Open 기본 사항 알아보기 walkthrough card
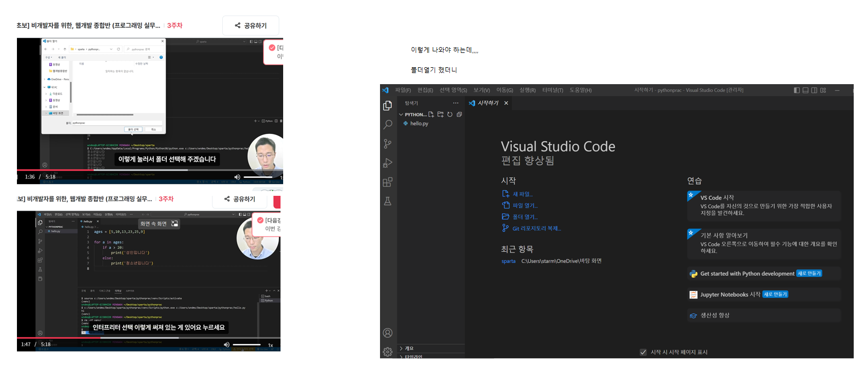Viewport: 868px width, 389px height. (x=764, y=243)
